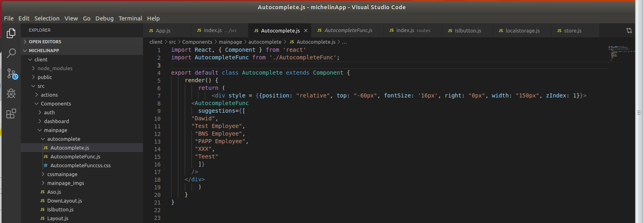
Task: Open the Go menu
Action: click(x=87, y=18)
